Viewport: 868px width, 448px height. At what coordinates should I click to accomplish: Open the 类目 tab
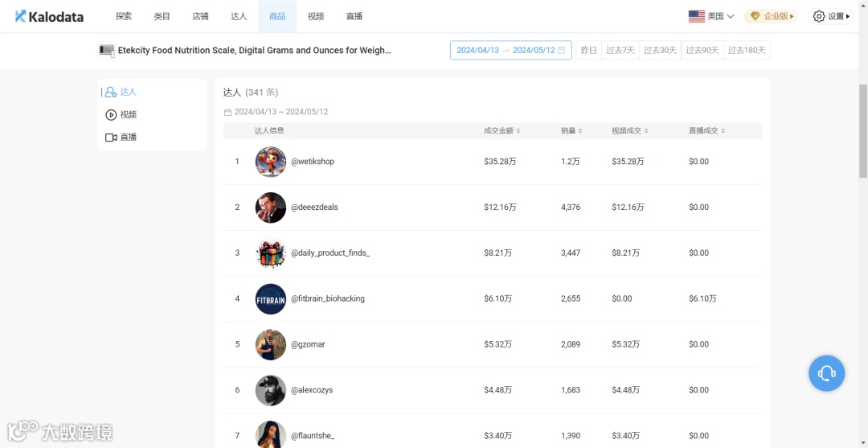[x=162, y=17]
